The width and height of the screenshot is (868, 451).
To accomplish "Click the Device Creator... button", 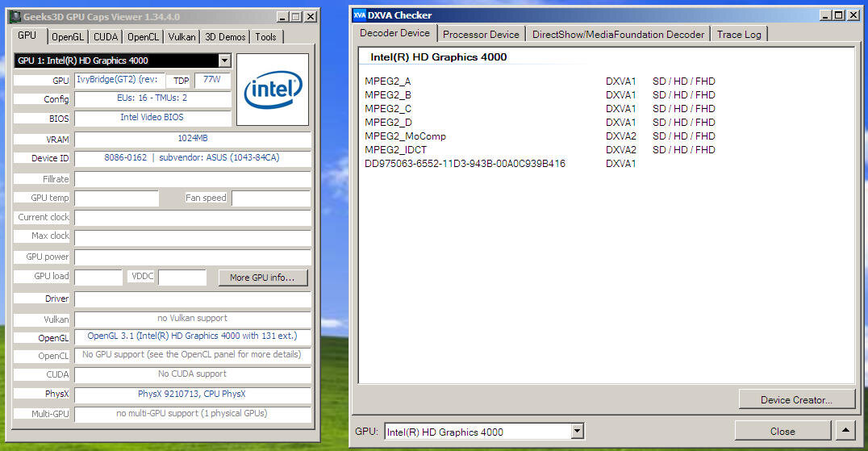I will 796,399.
